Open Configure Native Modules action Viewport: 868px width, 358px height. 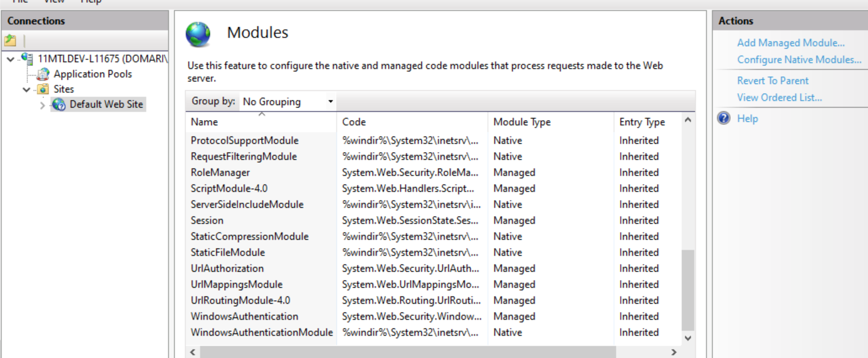[x=799, y=59]
